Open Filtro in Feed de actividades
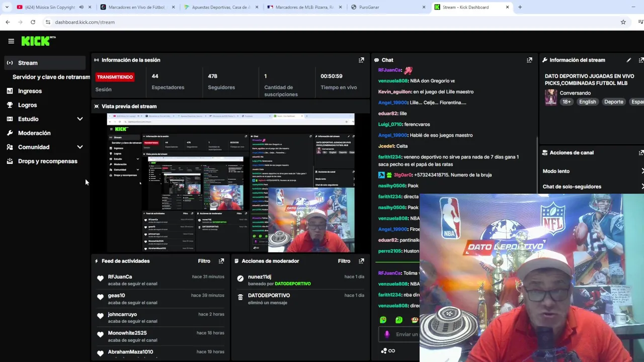644x362 pixels. (x=204, y=261)
